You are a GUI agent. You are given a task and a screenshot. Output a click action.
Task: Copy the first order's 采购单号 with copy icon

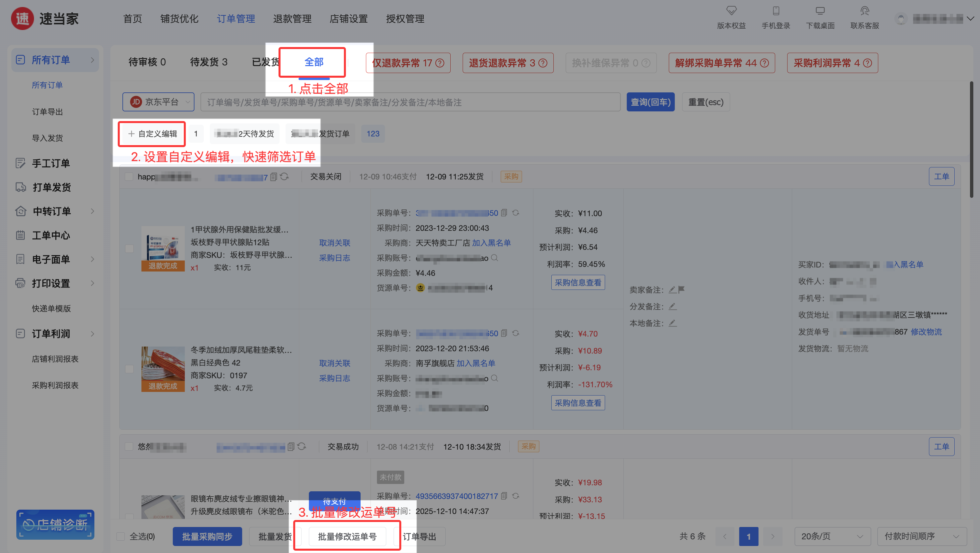coord(504,213)
